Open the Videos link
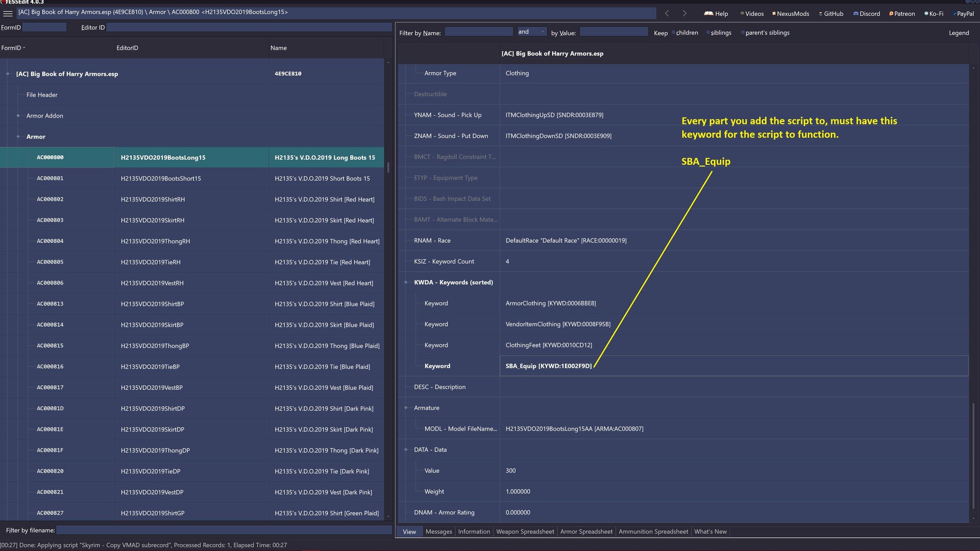The height and width of the screenshot is (551, 980). 752,14
